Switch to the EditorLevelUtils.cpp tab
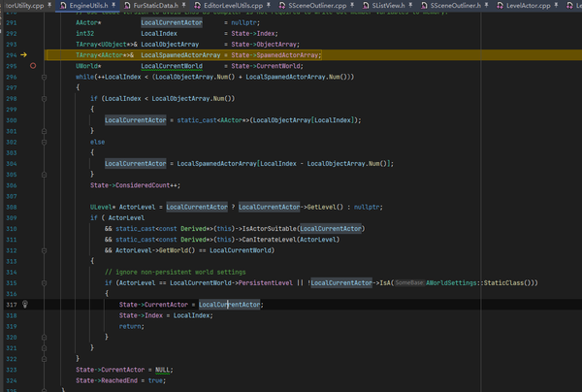 [x=234, y=6]
